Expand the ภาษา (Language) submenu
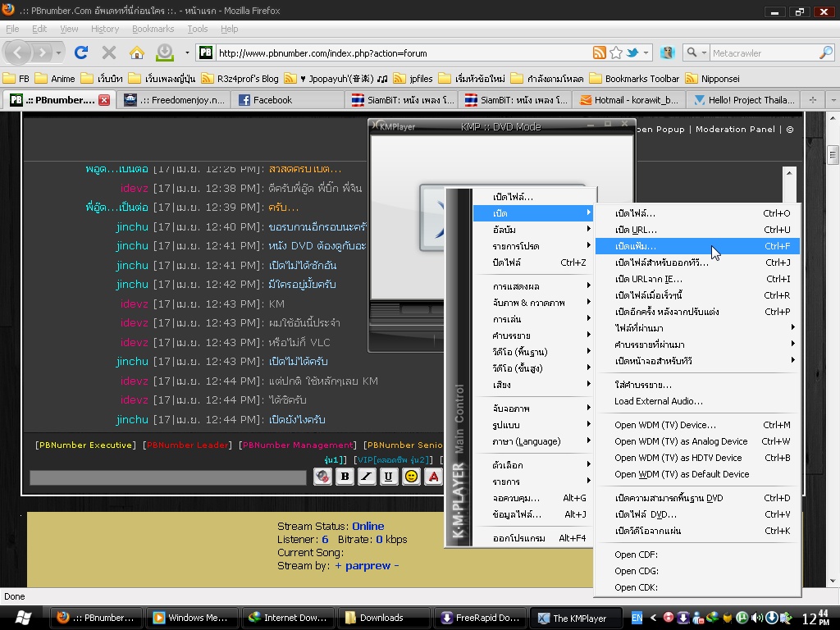Viewport: 840px width, 630px height. click(527, 441)
